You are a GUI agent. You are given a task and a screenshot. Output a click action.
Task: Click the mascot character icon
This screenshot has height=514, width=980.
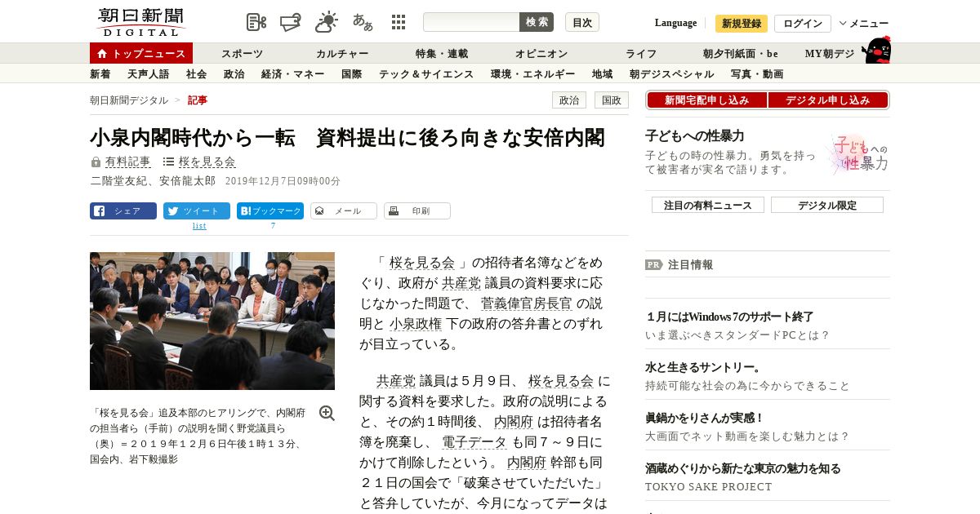coord(876,50)
